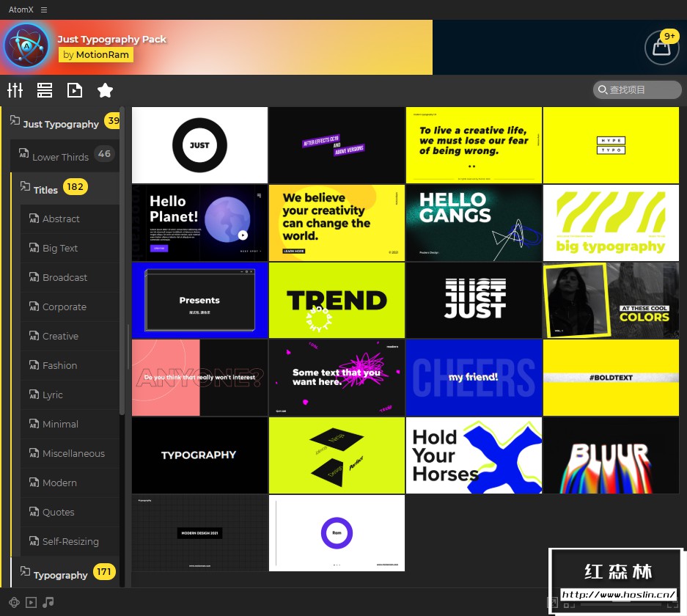Select the Modern subcategory
The width and height of the screenshot is (687, 616).
point(70,483)
